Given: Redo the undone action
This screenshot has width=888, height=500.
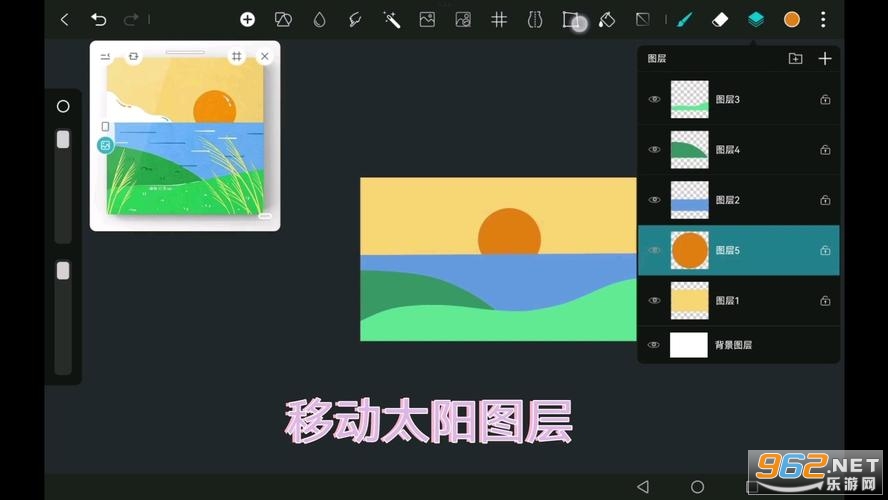Looking at the screenshot, I should (x=131, y=20).
